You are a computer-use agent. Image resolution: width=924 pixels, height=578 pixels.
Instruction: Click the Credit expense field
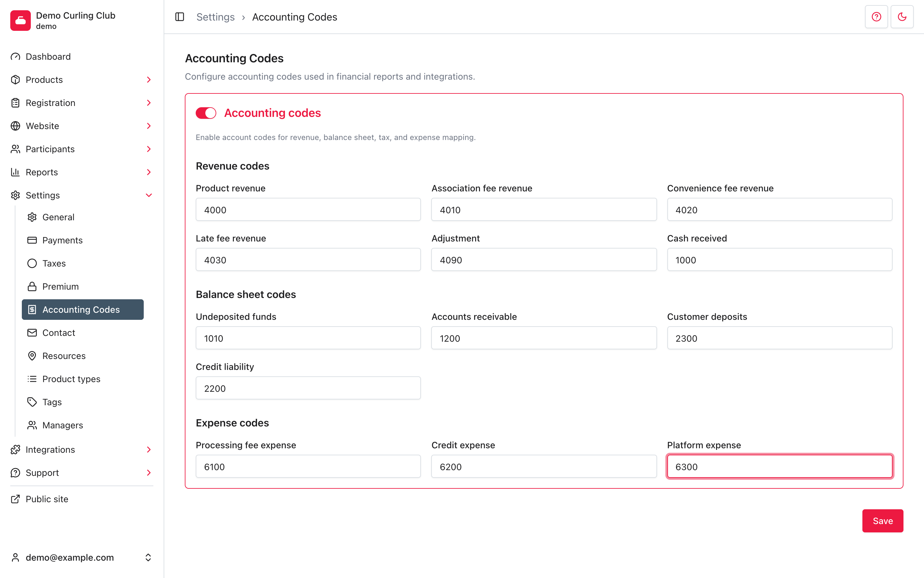coord(544,466)
